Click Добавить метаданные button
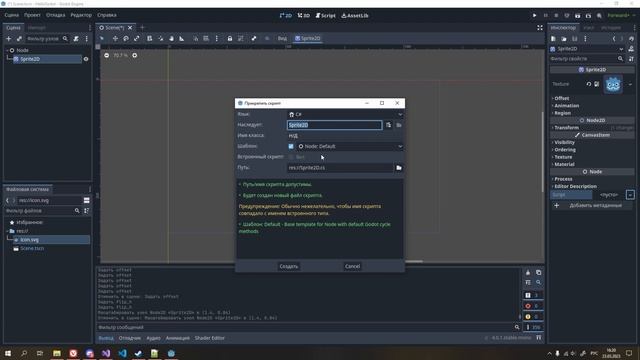 click(591, 205)
